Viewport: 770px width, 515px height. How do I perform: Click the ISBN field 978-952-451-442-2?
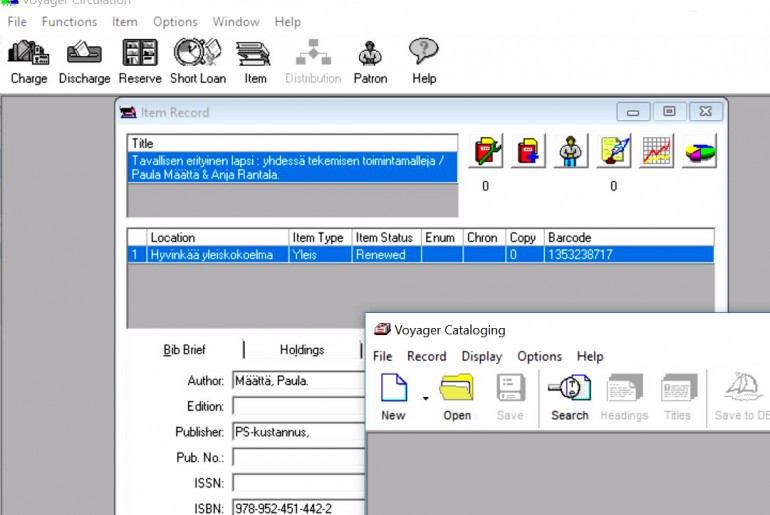click(x=299, y=508)
